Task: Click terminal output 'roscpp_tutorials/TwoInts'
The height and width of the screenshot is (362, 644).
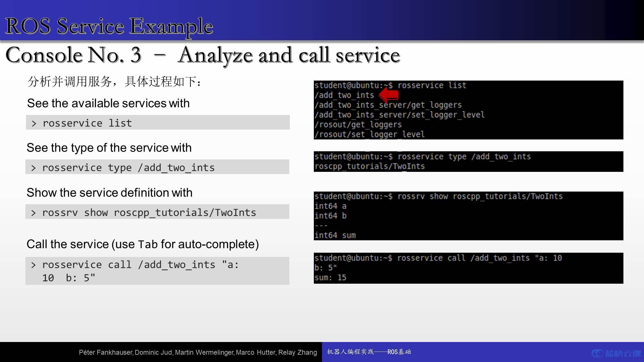Action: coord(370,166)
